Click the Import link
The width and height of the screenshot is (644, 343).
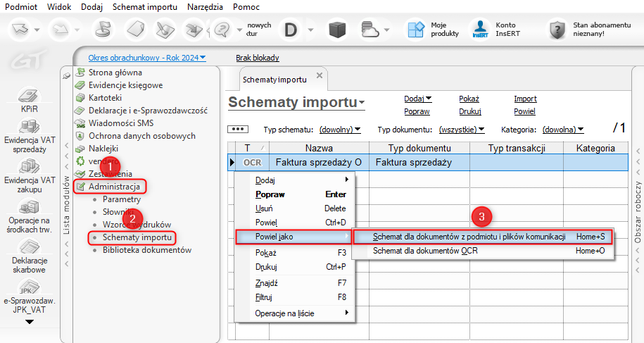525,99
